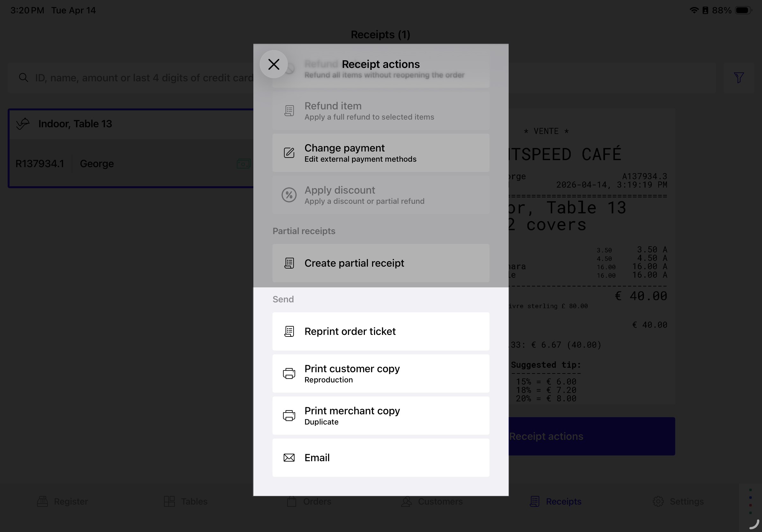The width and height of the screenshot is (762, 532).
Task: Choose Print customer copy Reproduction
Action: tap(381, 373)
